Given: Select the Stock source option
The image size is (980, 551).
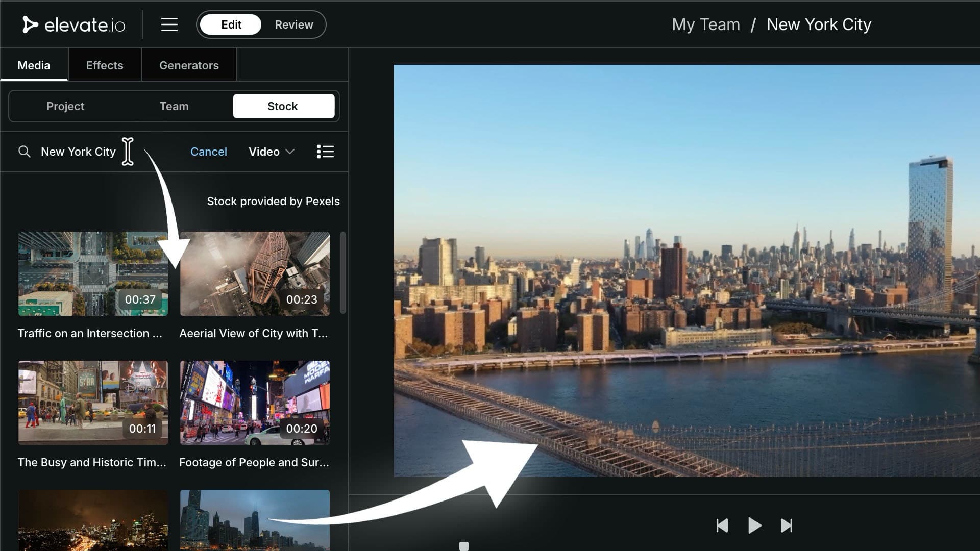Looking at the screenshot, I should click(283, 106).
